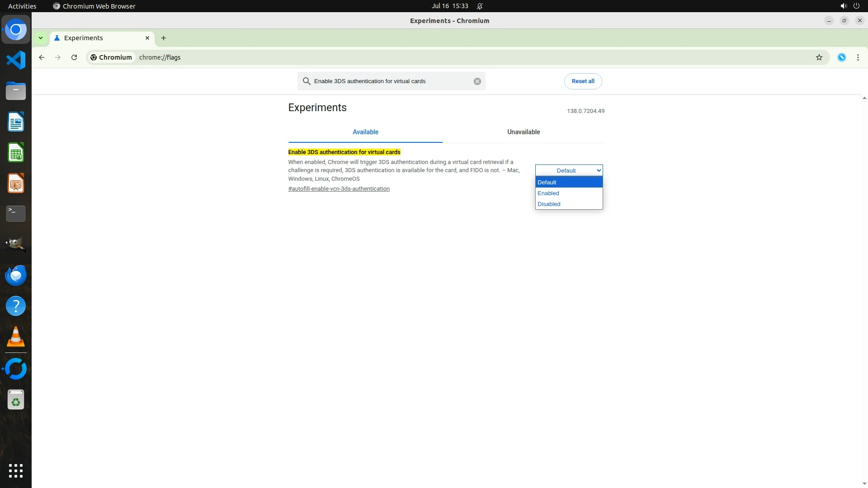Select the Disabled option in dropdown
Viewport: 868px width, 488px height.
(x=549, y=204)
